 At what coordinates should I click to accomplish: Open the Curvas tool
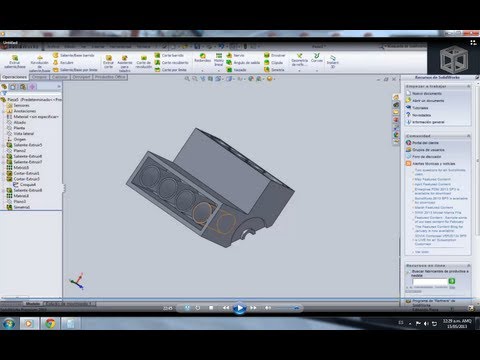[x=317, y=58]
